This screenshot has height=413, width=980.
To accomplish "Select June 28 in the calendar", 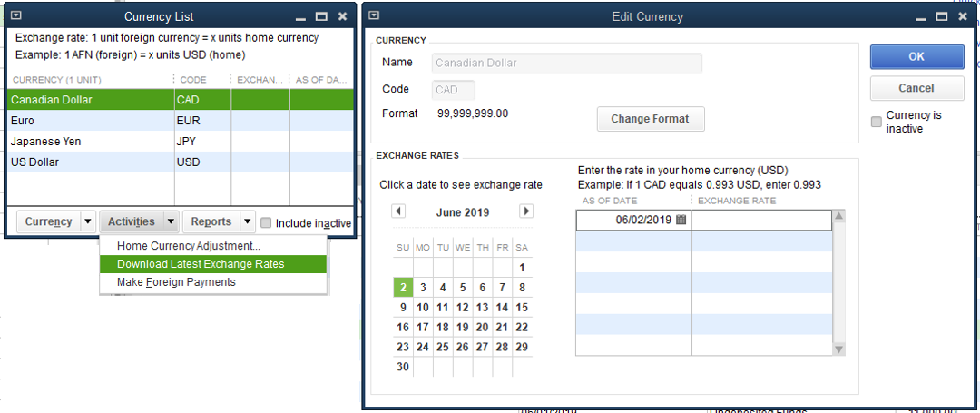I will [502, 347].
